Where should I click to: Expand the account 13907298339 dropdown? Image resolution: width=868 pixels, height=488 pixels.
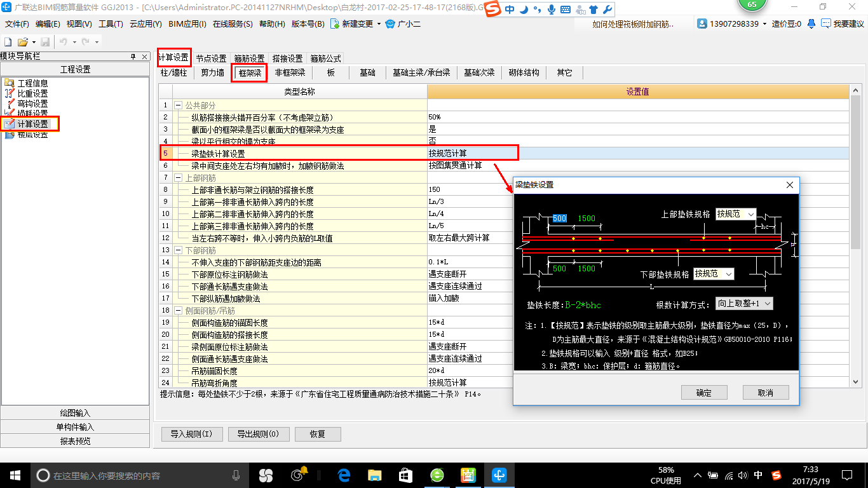point(765,24)
